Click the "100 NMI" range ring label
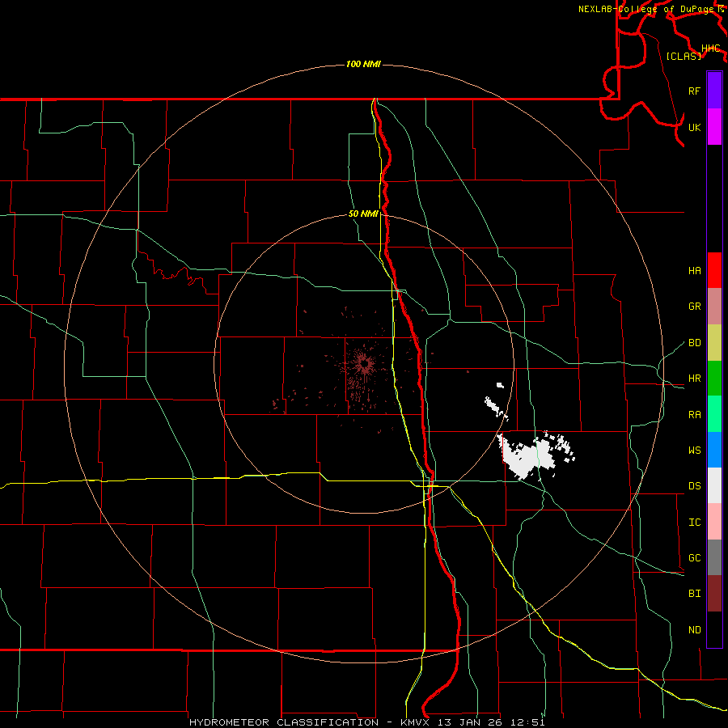Image resolution: width=728 pixels, height=728 pixels. pyautogui.click(x=363, y=64)
